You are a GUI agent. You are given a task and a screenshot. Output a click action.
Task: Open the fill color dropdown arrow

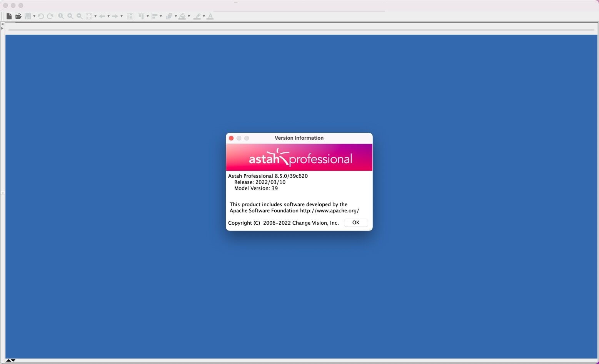[189, 16]
